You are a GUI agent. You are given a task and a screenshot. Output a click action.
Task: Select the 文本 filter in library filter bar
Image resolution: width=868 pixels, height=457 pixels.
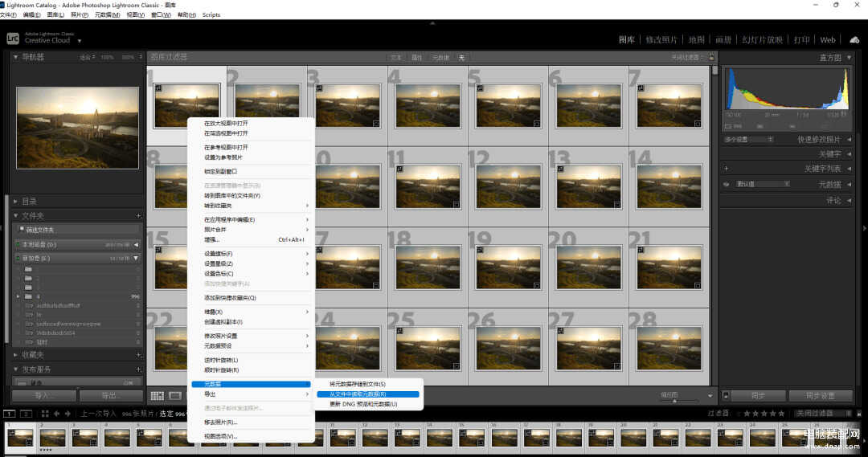[396, 58]
